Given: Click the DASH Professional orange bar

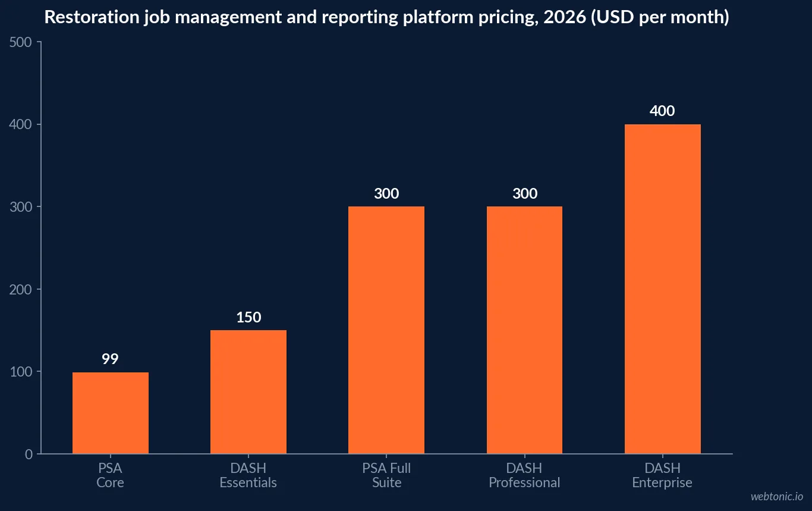Looking at the screenshot, I should tap(524, 330).
